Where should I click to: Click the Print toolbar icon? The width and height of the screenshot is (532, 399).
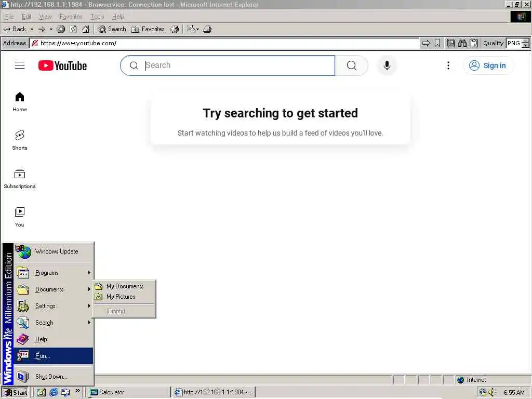point(207,29)
